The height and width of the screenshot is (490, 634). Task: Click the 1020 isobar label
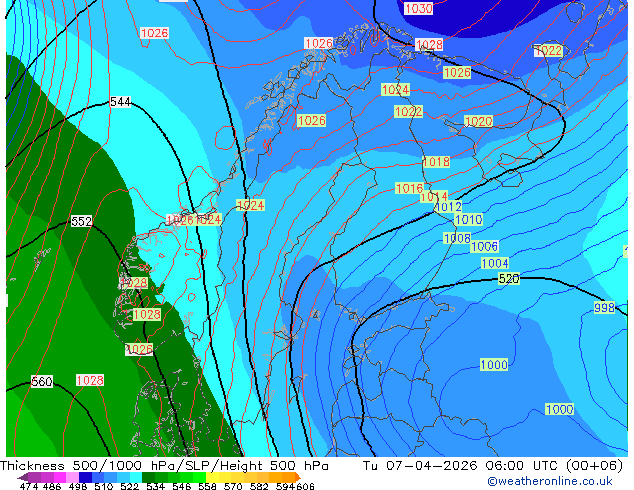click(478, 121)
